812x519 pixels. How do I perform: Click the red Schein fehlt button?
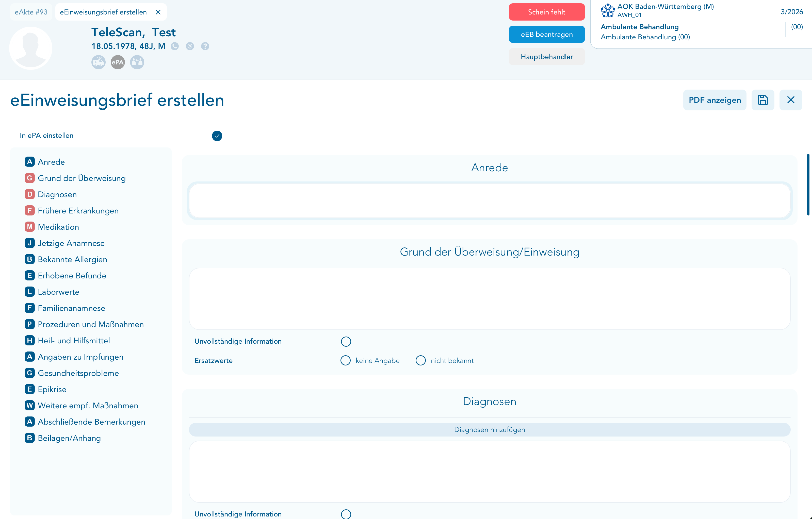click(x=547, y=12)
